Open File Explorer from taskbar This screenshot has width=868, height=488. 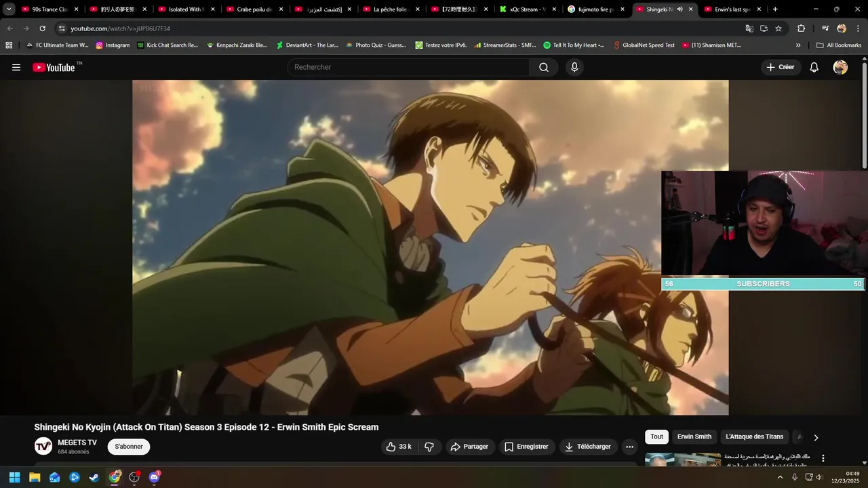(35, 477)
